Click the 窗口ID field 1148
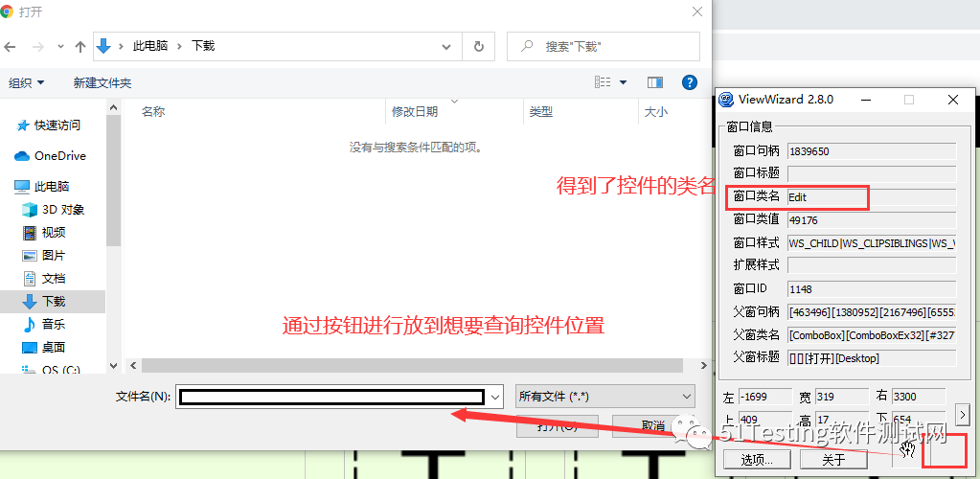The height and width of the screenshot is (479, 980). [x=872, y=289]
